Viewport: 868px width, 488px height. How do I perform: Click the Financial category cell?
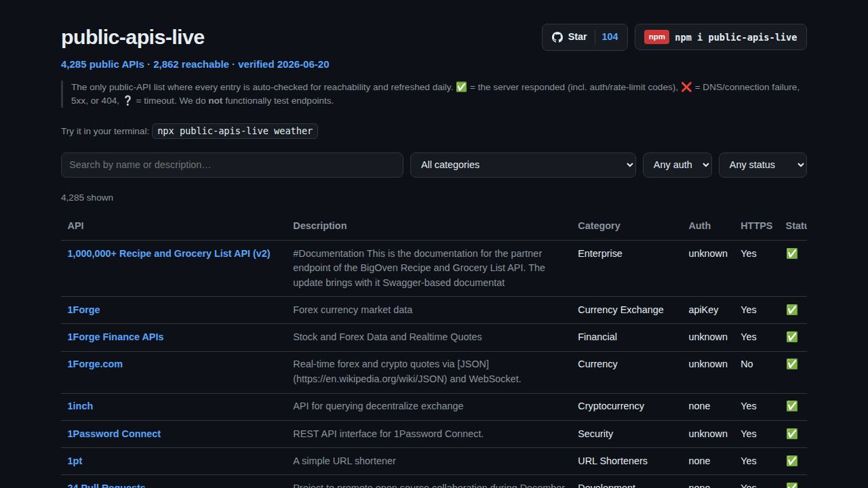pos(597,337)
